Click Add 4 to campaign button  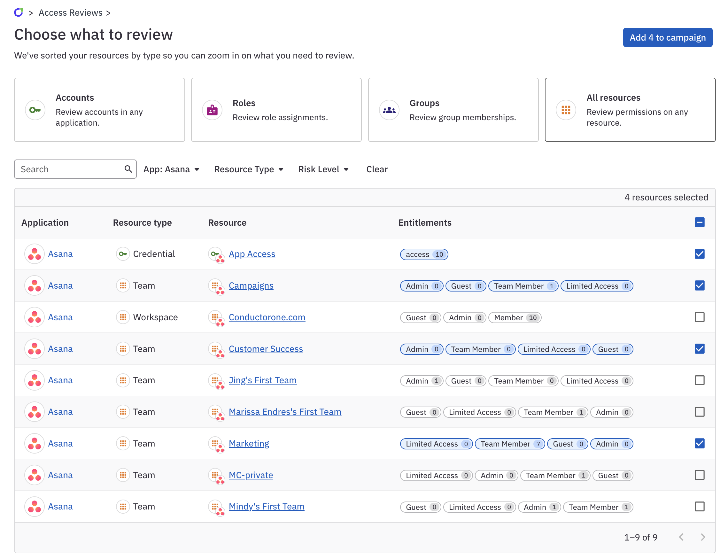[x=667, y=37]
